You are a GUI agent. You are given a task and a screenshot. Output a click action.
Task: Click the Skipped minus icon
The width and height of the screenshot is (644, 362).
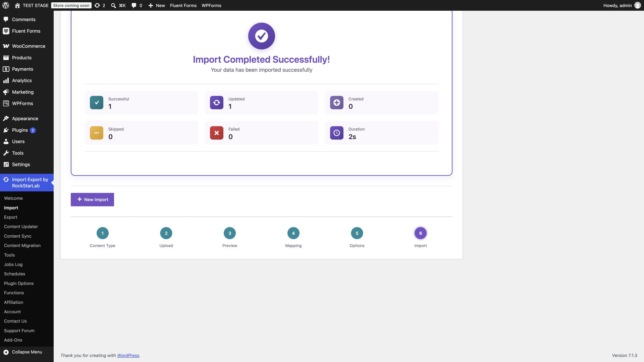point(97,133)
